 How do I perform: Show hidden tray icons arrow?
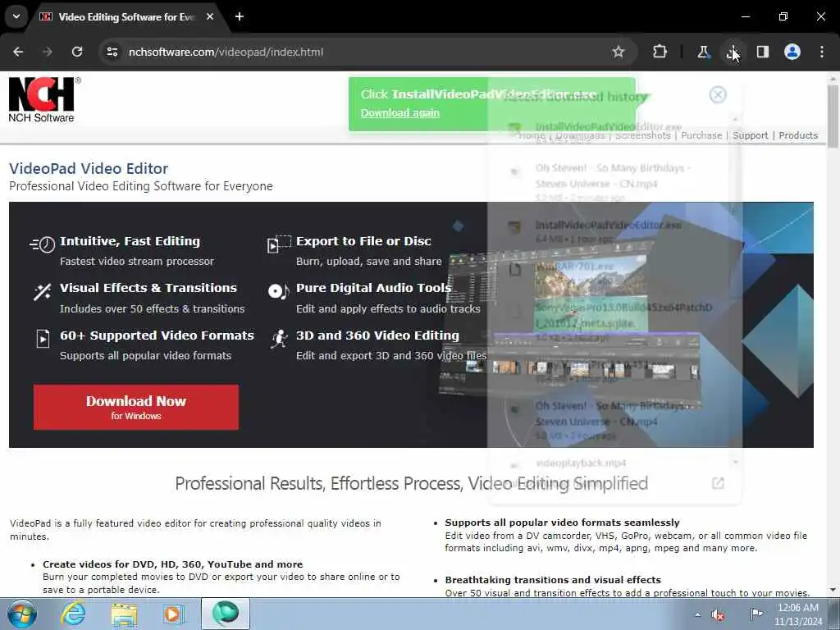tap(697, 614)
